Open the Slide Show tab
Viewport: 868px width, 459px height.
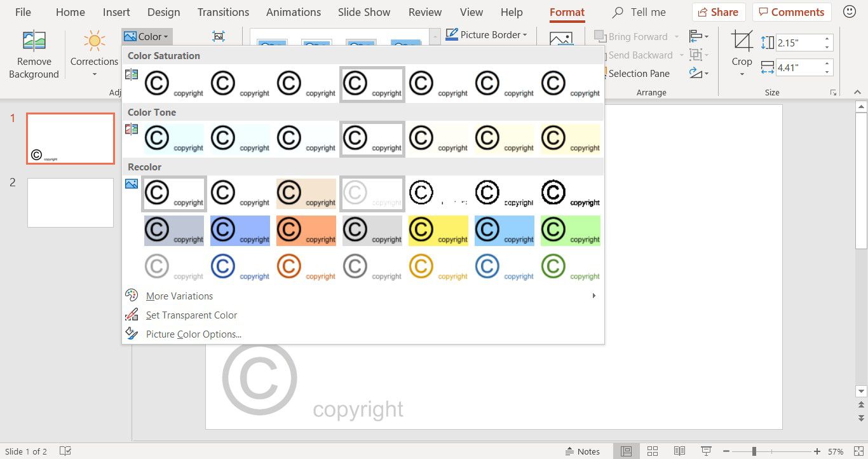tap(364, 12)
